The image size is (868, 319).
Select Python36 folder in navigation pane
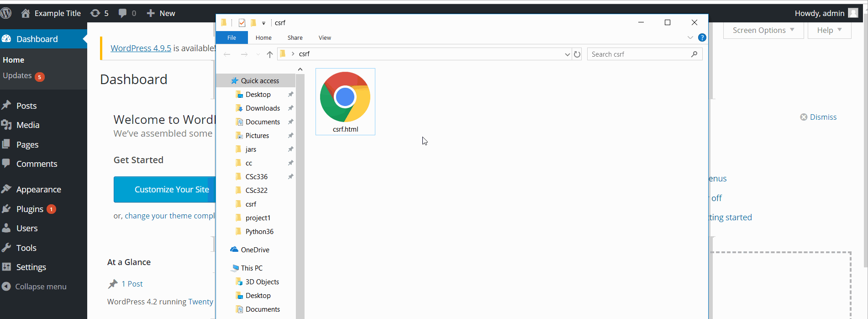pyautogui.click(x=259, y=231)
